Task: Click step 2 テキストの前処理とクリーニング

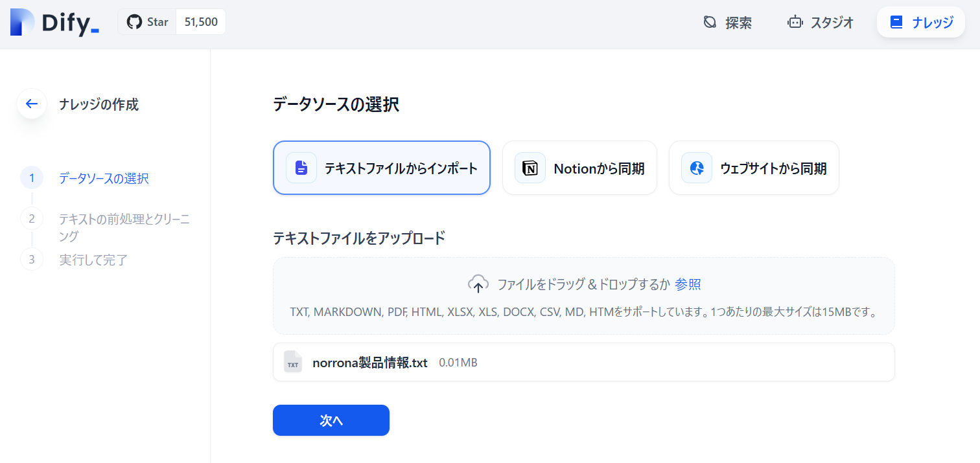Action: click(124, 227)
